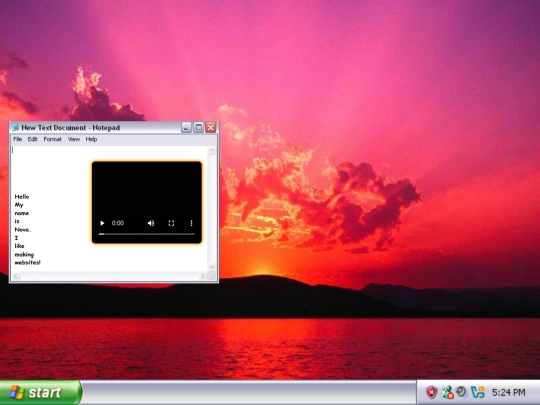Open the File menu in Notepad
Viewport: 540px width, 405px height.
click(x=18, y=139)
